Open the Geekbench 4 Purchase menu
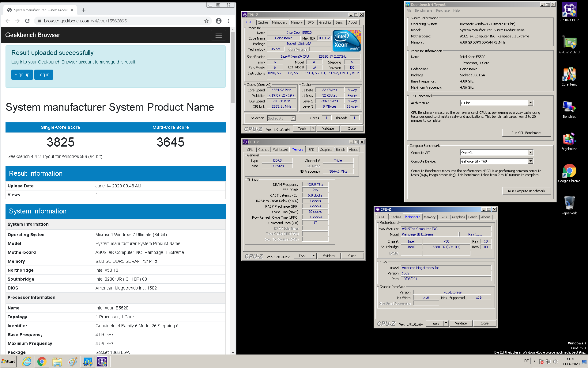The height and width of the screenshot is (368, 588). 443,10
